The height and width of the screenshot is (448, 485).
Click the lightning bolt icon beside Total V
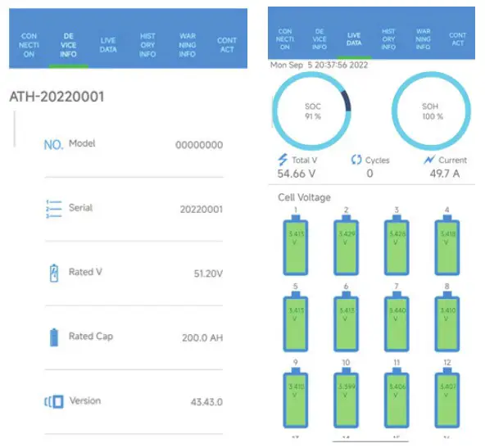(x=283, y=160)
